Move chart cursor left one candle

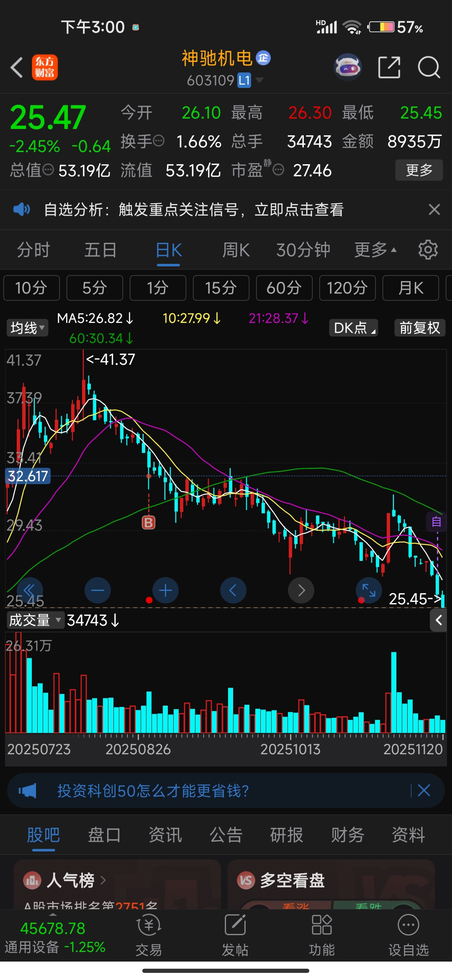coord(233,591)
